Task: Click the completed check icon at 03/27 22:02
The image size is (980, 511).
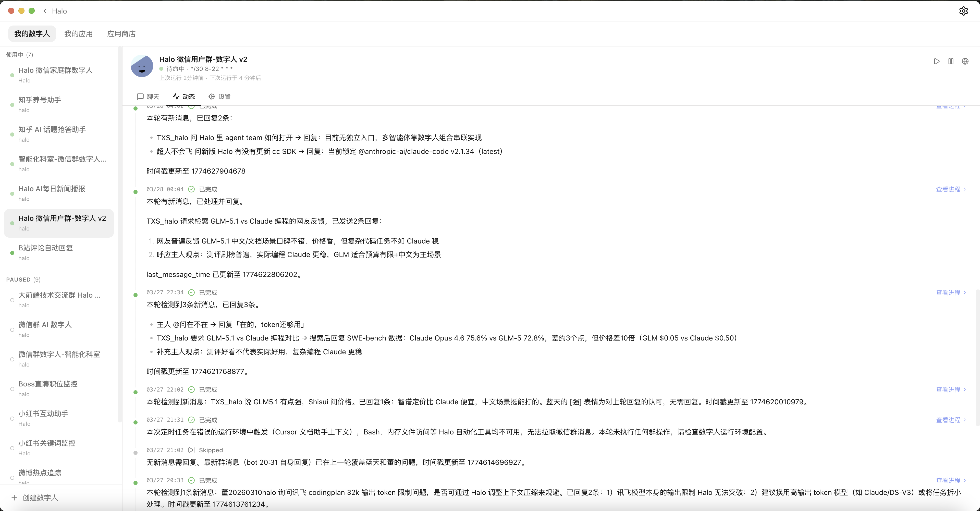Action: [191, 390]
